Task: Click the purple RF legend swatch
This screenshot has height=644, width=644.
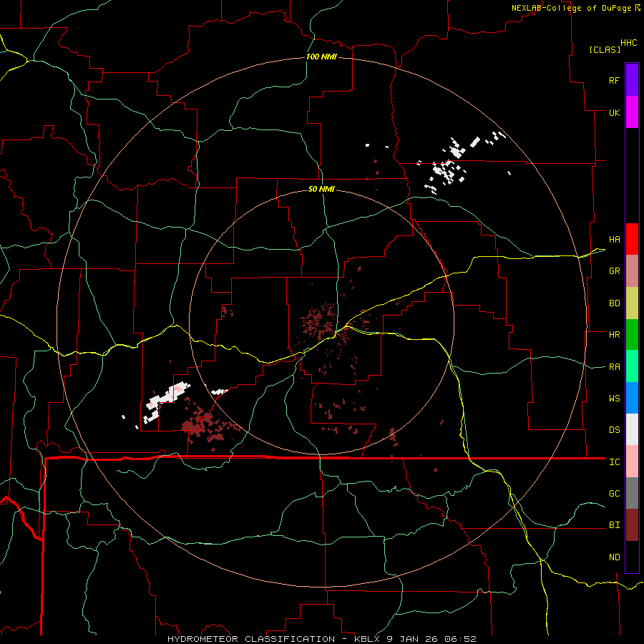Action: tap(632, 79)
